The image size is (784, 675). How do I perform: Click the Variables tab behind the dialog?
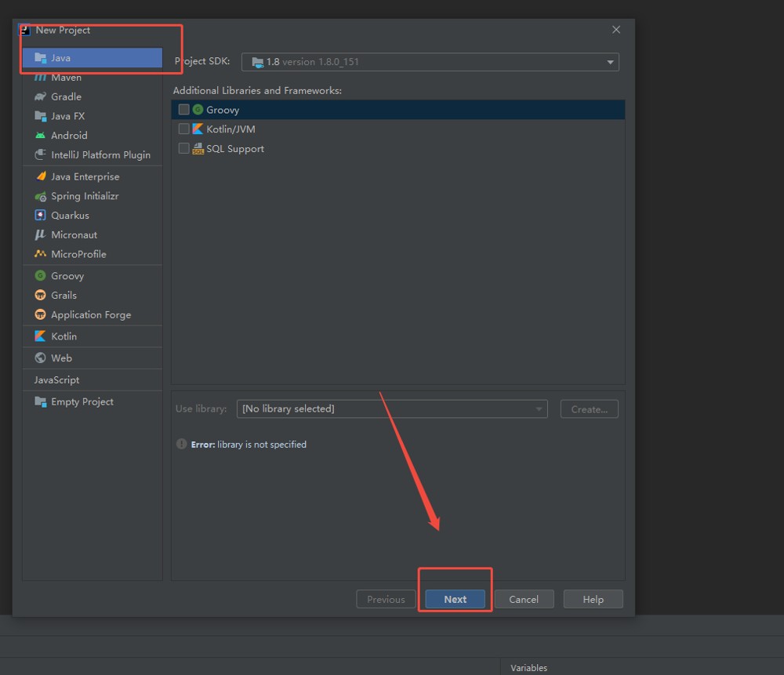[x=529, y=667]
